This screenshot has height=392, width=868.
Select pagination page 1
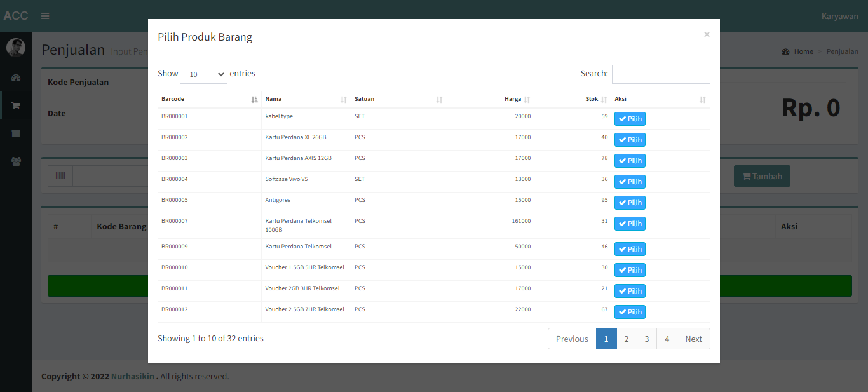[x=606, y=339]
